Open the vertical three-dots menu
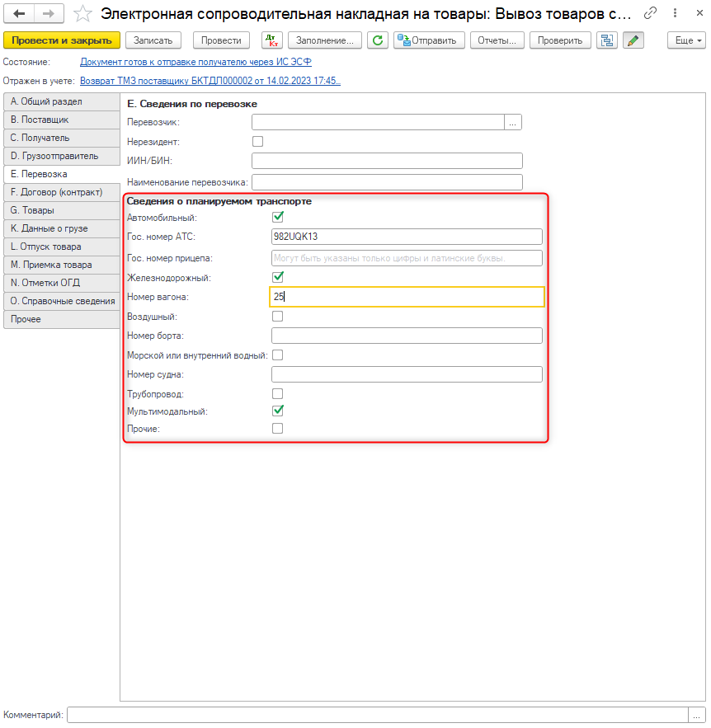711x728 pixels. click(672, 13)
